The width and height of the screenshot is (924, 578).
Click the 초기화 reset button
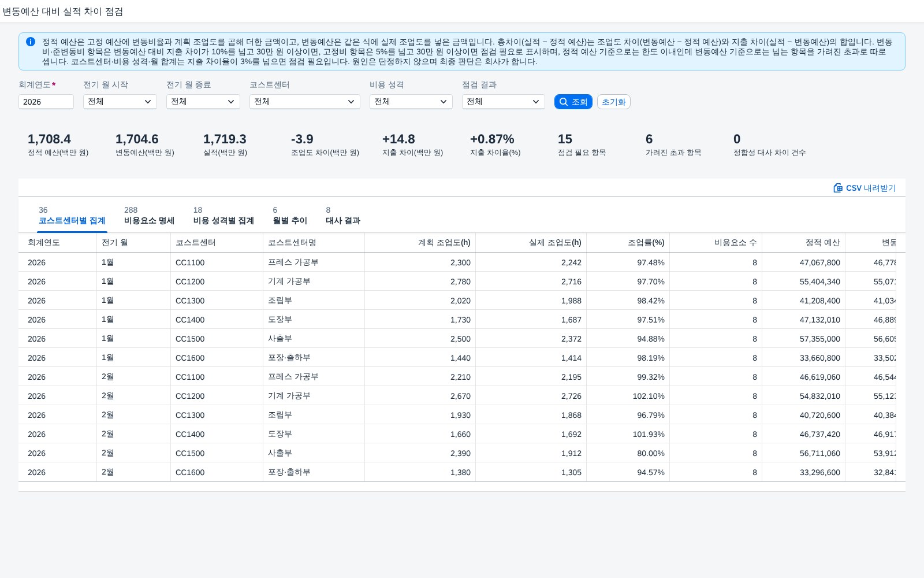coord(614,102)
